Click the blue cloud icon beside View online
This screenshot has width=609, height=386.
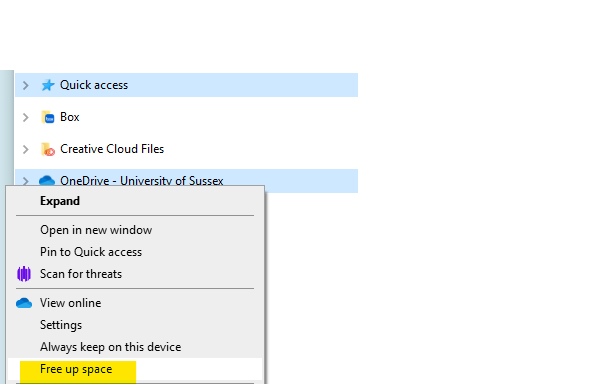(x=24, y=303)
